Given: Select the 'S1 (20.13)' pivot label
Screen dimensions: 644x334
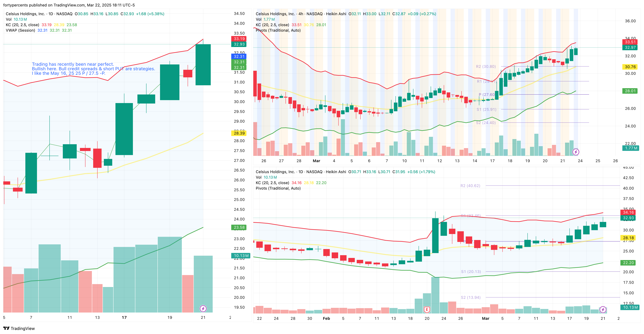Looking at the screenshot, I should [471, 271].
